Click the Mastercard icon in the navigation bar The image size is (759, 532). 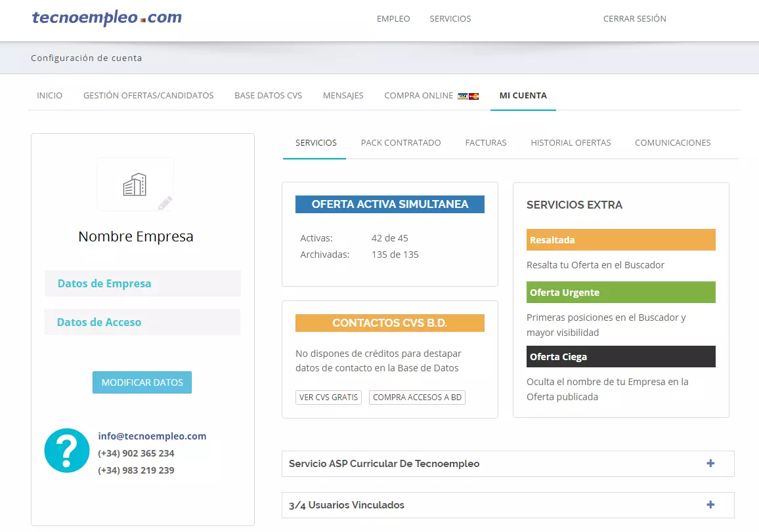pyautogui.click(x=474, y=96)
